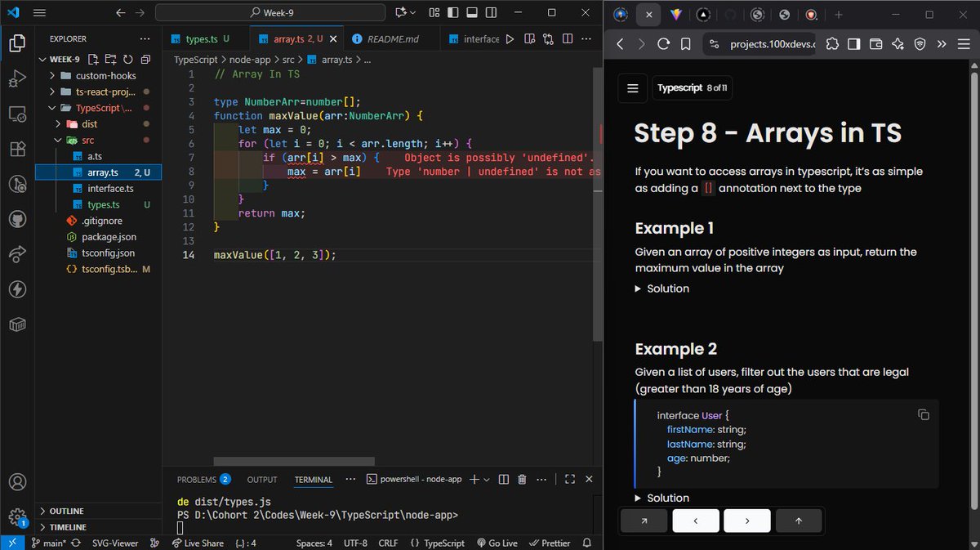
Task: Click Week-9 command center search box
Action: point(270,13)
